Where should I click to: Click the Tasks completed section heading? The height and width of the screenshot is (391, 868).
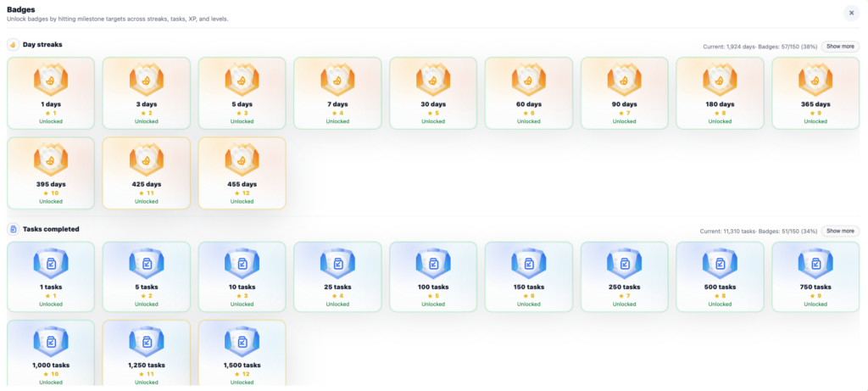pos(51,229)
